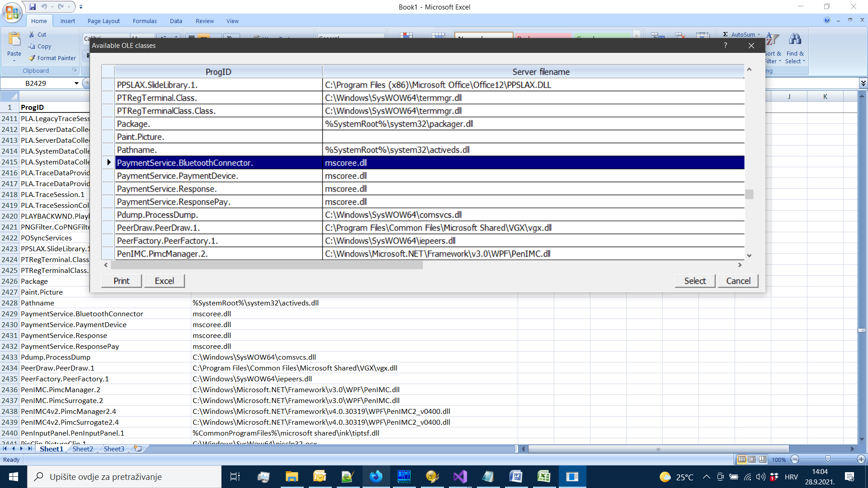Image resolution: width=868 pixels, height=488 pixels.
Task: Click the Office Button orb
Action: 12,12
